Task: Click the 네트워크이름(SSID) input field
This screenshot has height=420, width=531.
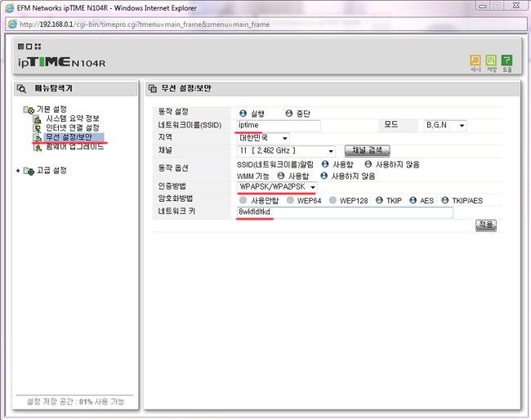Action: 279,125
